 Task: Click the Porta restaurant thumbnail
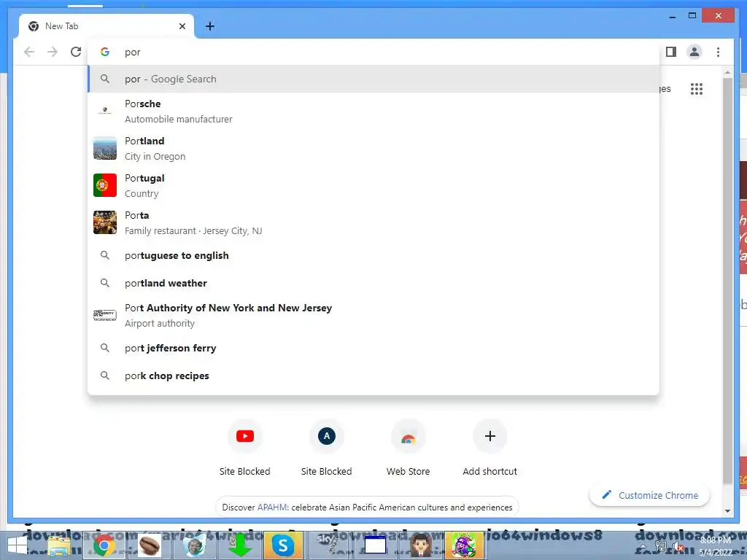(x=105, y=222)
